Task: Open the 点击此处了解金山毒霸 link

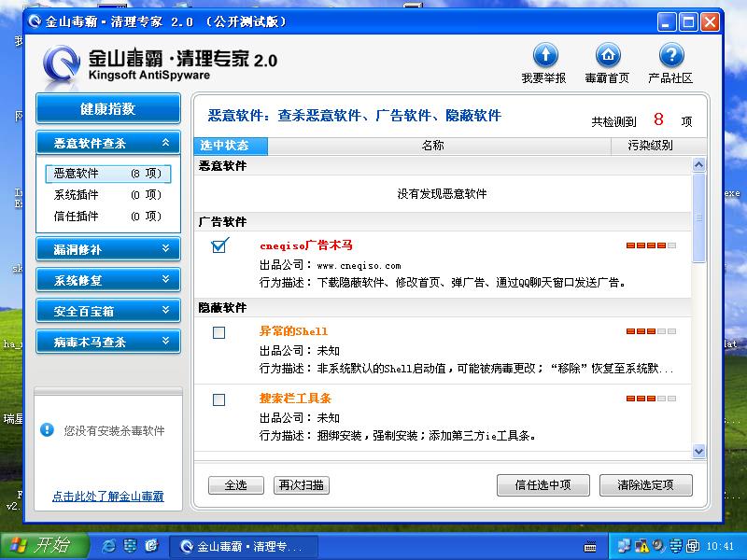Action: pyautogui.click(x=108, y=497)
